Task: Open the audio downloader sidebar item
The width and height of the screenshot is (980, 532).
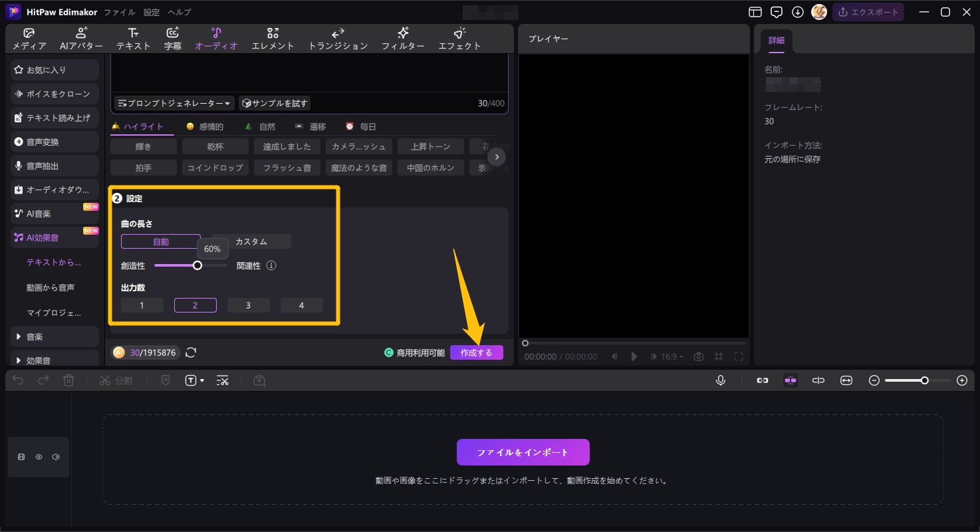Action: (x=55, y=190)
